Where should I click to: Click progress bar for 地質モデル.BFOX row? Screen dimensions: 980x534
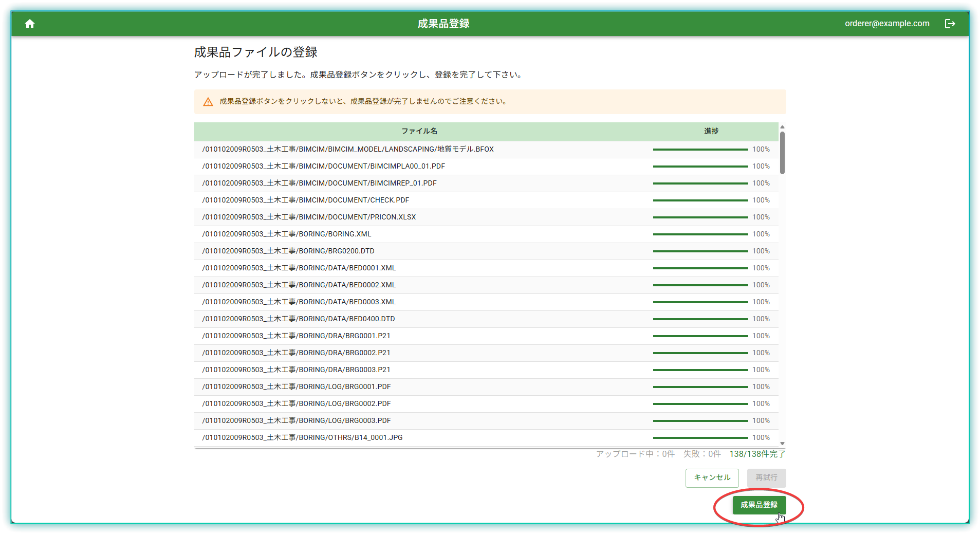point(700,150)
